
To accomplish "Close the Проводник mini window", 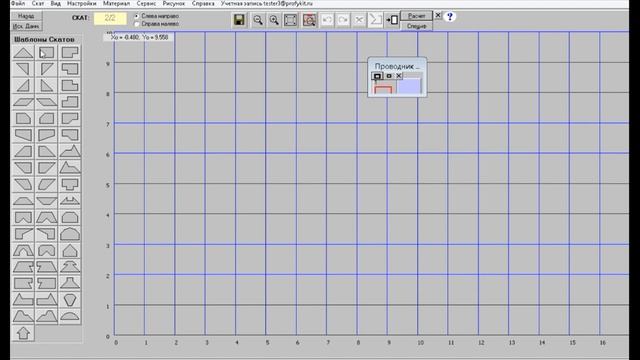I will pyautogui.click(x=399, y=76).
